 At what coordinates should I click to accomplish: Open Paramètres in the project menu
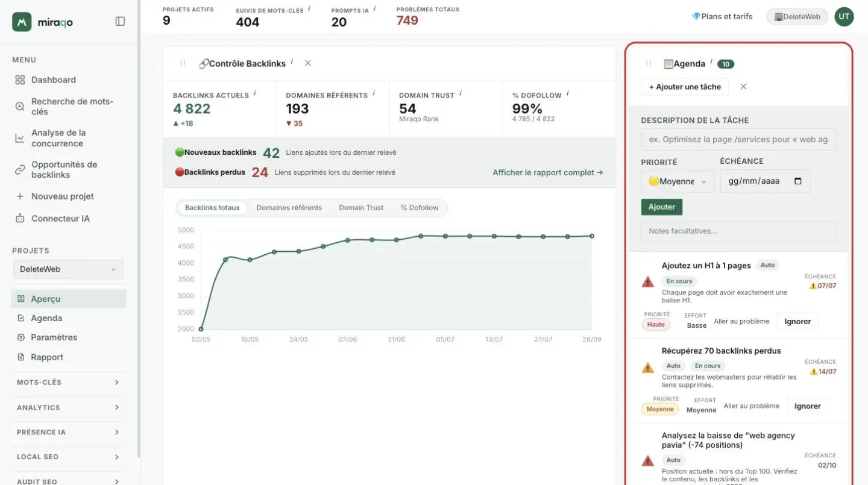(x=69, y=337)
